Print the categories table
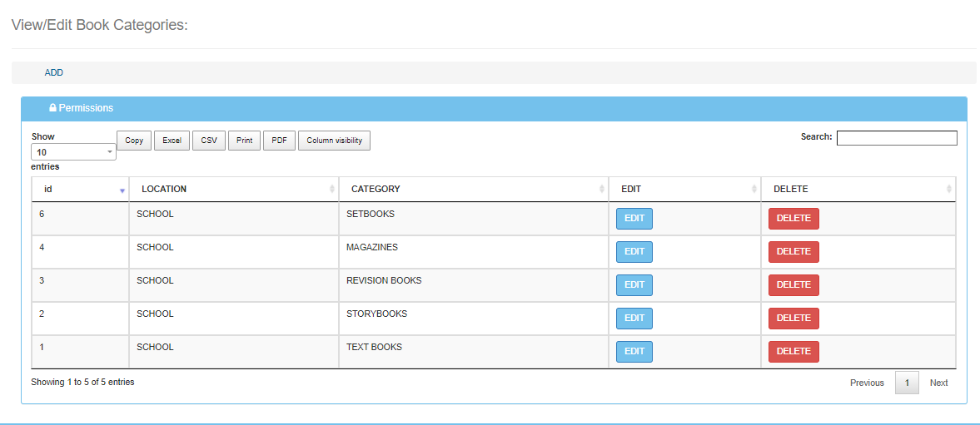Screen dimensions: 980x425 point(244,141)
